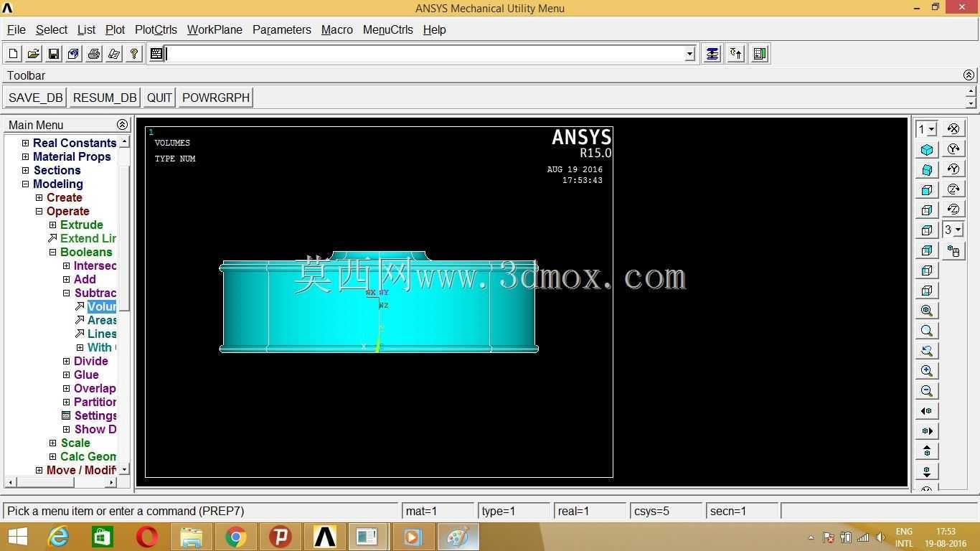The width and height of the screenshot is (980, 551).
Task: Switch to the solid cyan isometric view
Action: pos(927,150)
